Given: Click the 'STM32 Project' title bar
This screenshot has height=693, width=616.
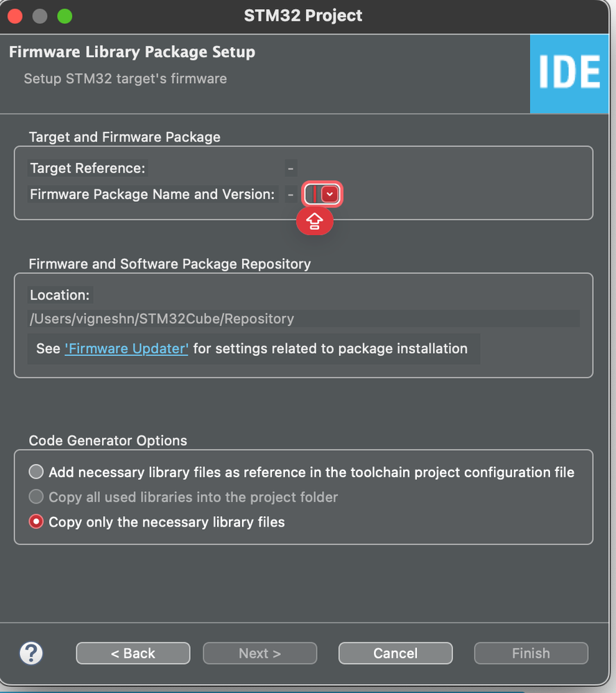Looking at the screenshot, I should (303, 15).
